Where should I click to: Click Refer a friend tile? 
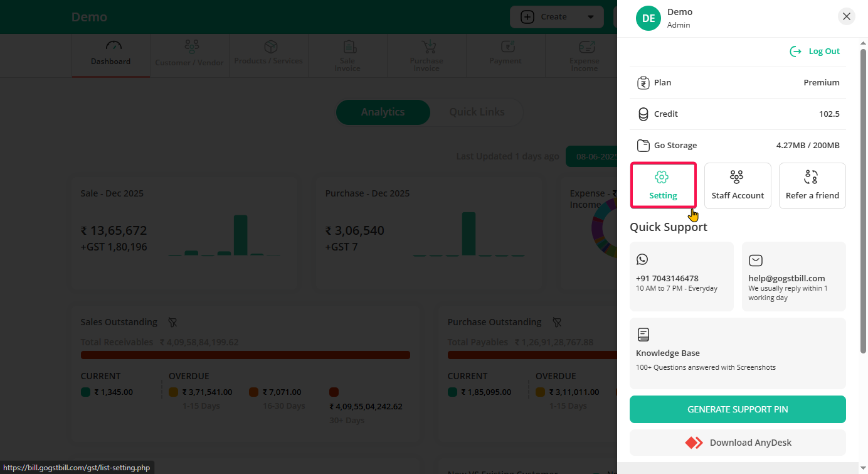[x=812, y=185]
